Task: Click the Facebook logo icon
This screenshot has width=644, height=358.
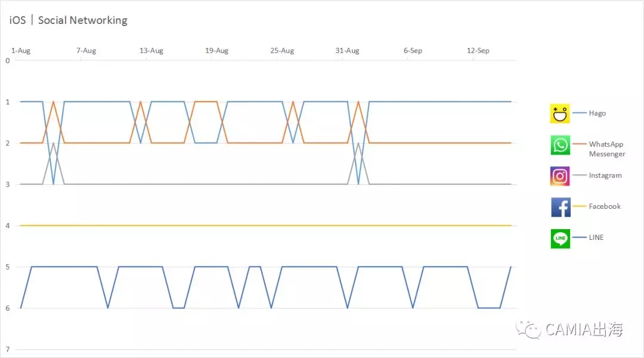Action: [x=561, y=207]
